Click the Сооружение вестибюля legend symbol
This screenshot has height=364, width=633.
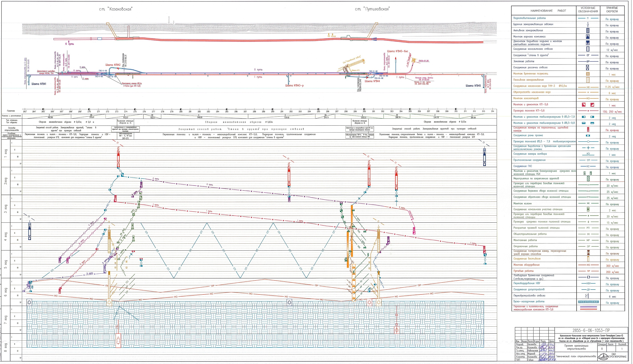coord(588,259)
